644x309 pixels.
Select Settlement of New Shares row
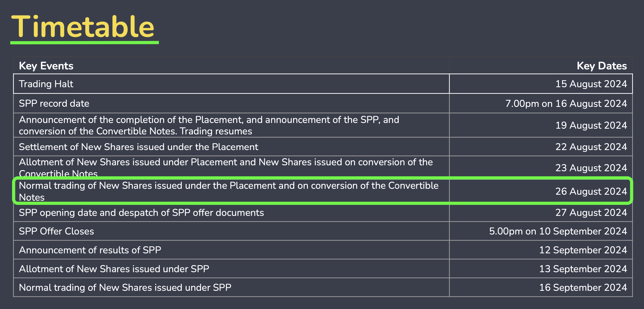coord(323,147)
